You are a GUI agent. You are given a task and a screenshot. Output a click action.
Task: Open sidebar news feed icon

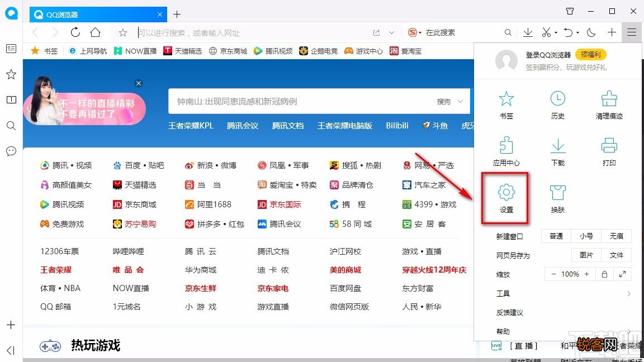click(x=11, y=49)
